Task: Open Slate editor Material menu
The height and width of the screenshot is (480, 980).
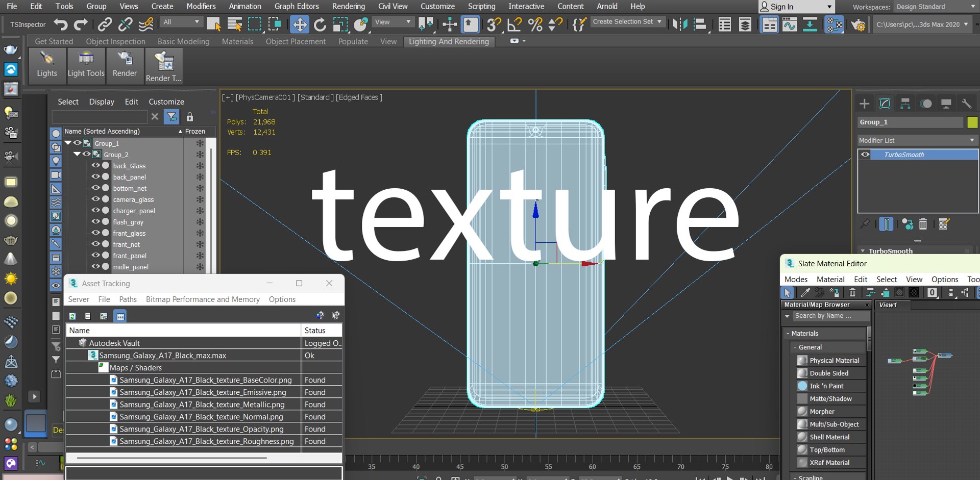Action: click(830, 280)
